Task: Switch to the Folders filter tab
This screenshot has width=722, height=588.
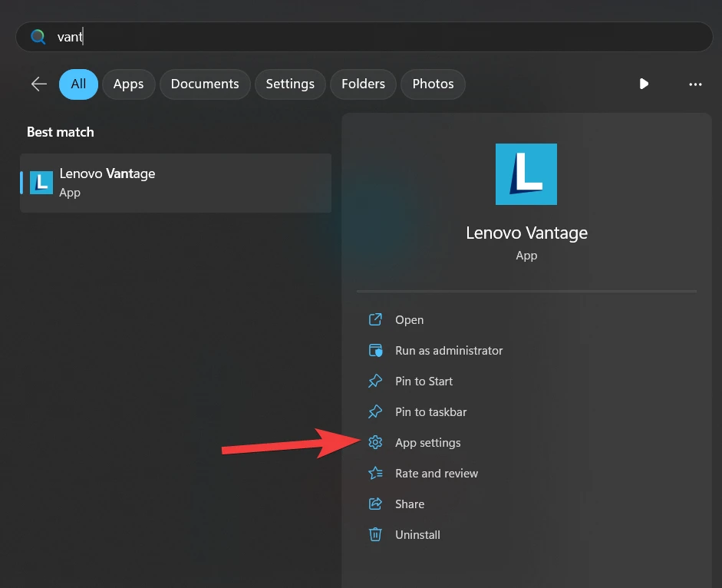Action: [364, 84]
